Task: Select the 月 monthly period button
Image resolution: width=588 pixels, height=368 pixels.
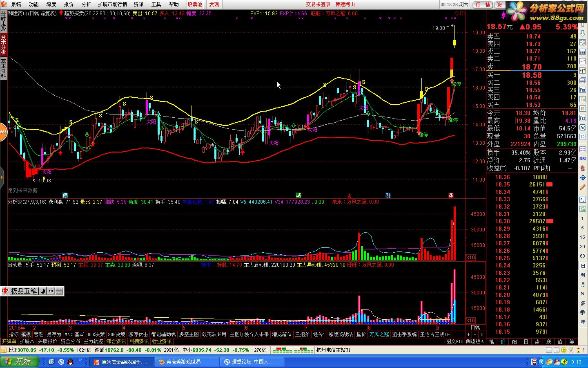Action: 583,285
